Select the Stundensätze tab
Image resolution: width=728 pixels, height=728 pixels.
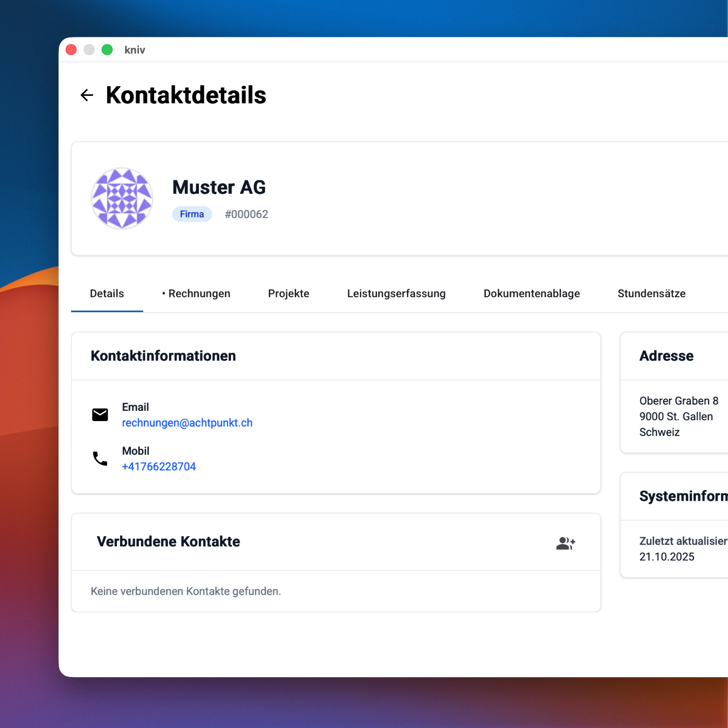coord(651,293)
